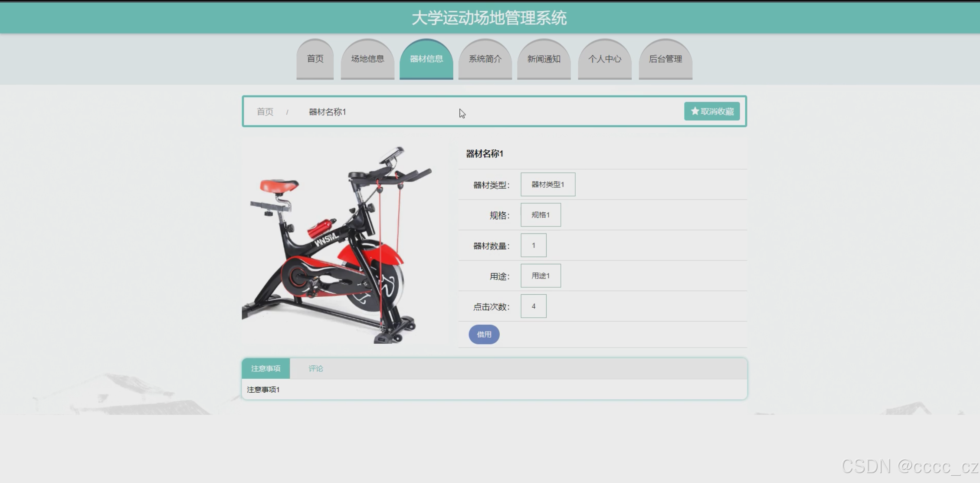This screenshot has width=980, height=483.
Task: Select the 器材信息 navigation tab
Action: click(x=426, y=59)
